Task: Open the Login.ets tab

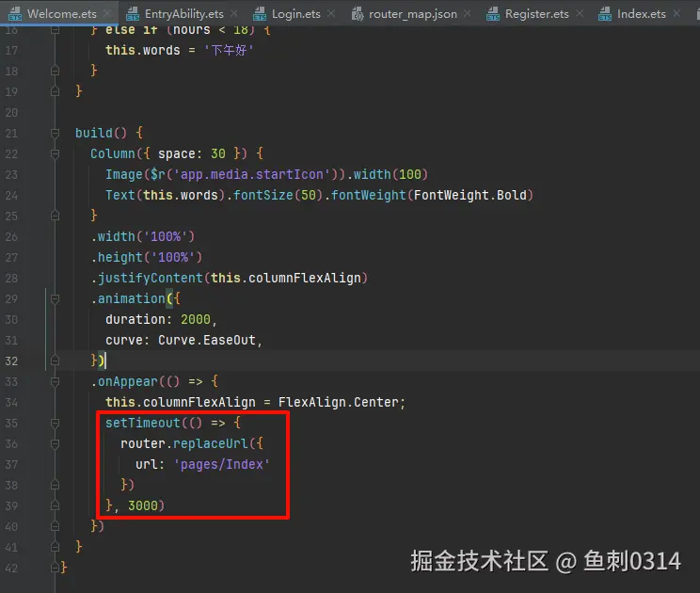Action: [x=296, y=14]
